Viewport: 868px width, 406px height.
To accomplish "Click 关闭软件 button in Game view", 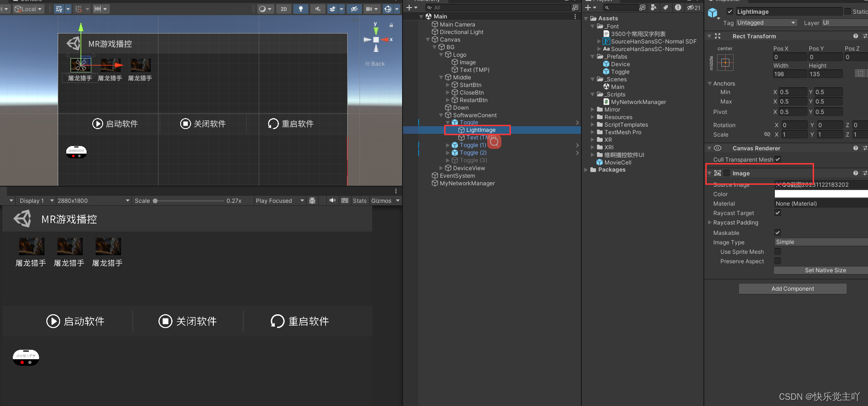I will coord(188,321).
